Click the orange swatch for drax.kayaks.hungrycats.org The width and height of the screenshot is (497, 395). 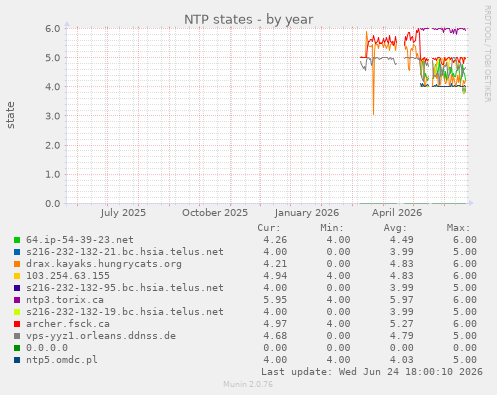pyautogui.click(x=17, y=264)
